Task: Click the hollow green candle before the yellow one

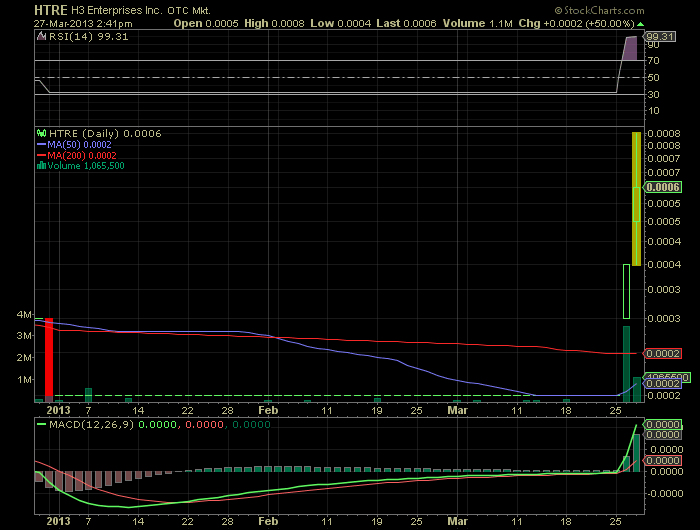Action: (626, 292)
